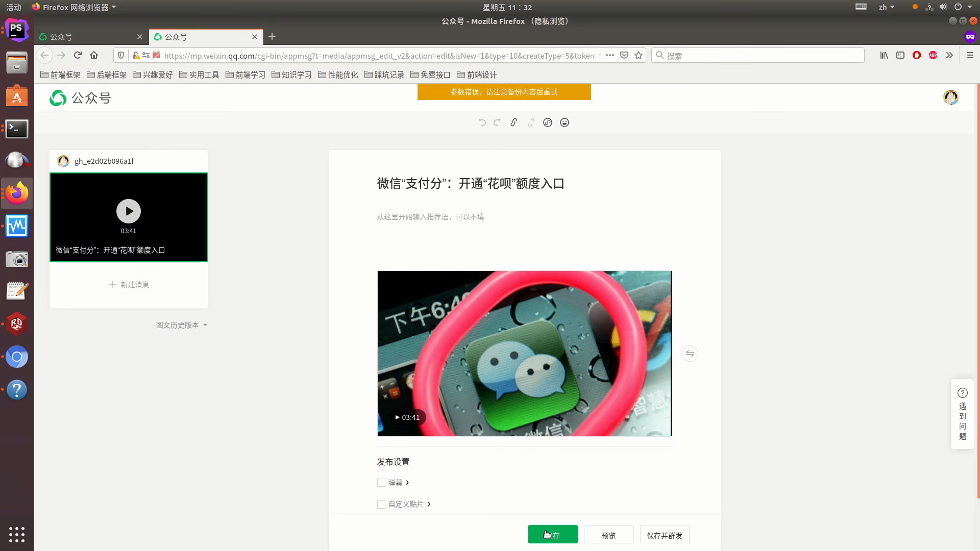Enable the 自定义贴片 checkbox

point(381,504)
